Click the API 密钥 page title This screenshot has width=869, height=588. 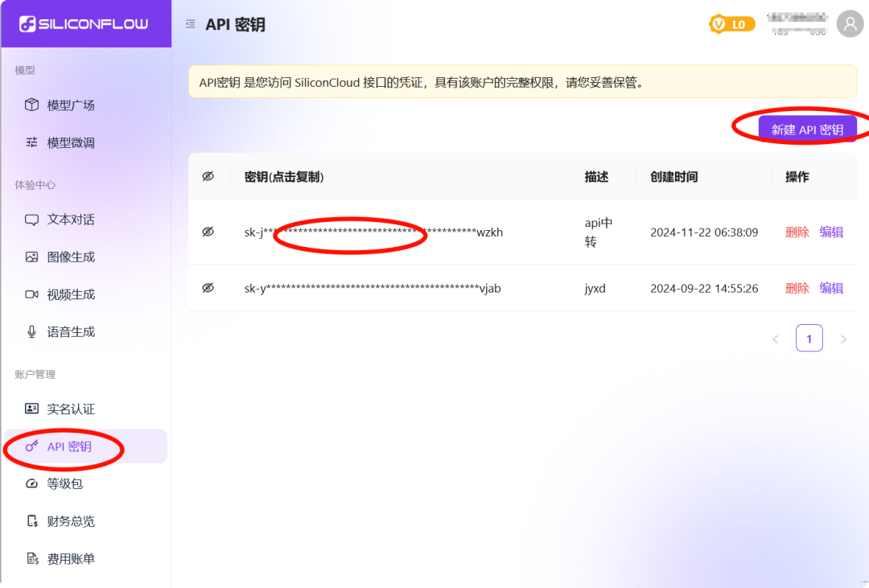[x=235, y=24]
